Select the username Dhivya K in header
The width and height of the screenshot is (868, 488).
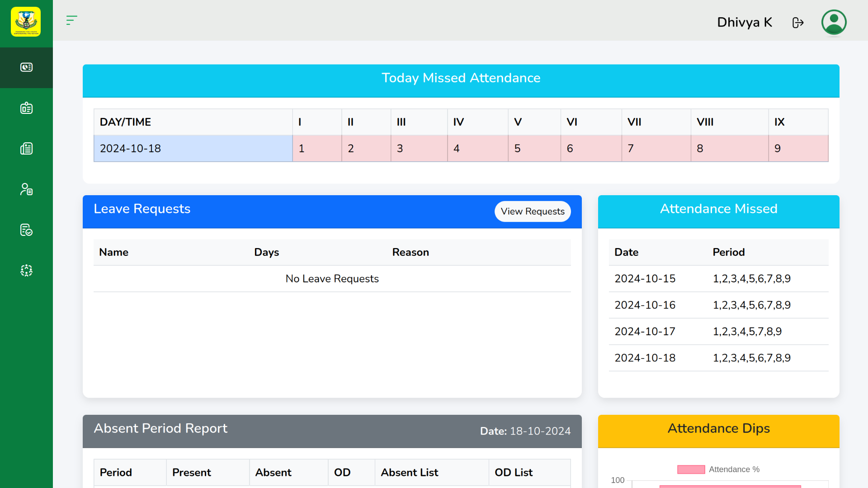tap(744, 22)
